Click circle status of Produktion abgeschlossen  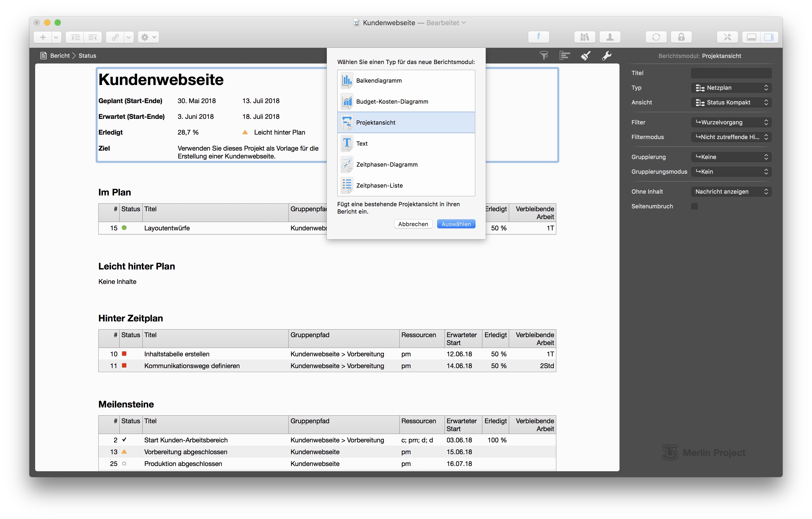[x=124, y=464]
